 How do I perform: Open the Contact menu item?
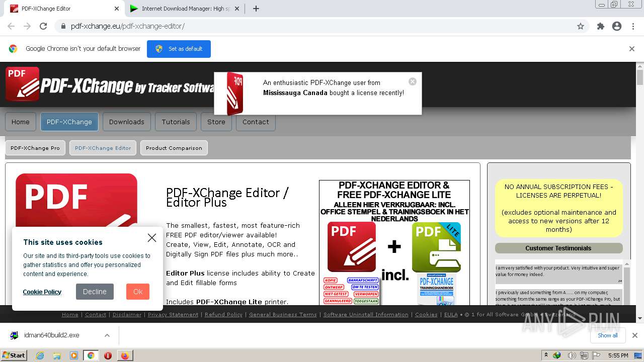tap(256, 122)
